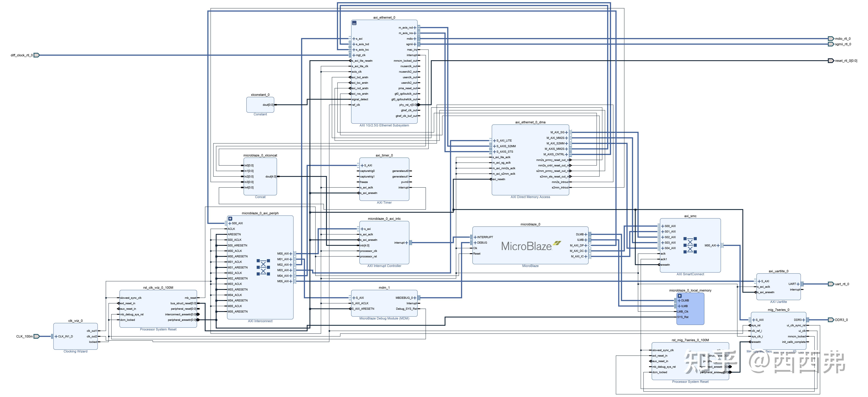Viewport: 868px width, 397px height.
Task: Select the DDR3_0 output port symbol
Action: tap(831, 320)
